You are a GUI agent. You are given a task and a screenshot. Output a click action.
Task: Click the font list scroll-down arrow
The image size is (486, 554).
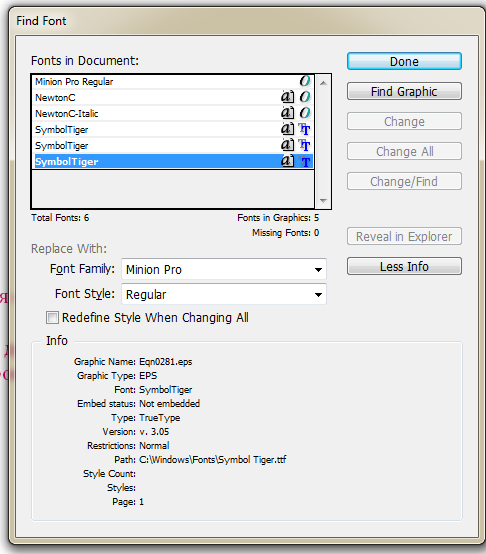[x=323, y=200]
